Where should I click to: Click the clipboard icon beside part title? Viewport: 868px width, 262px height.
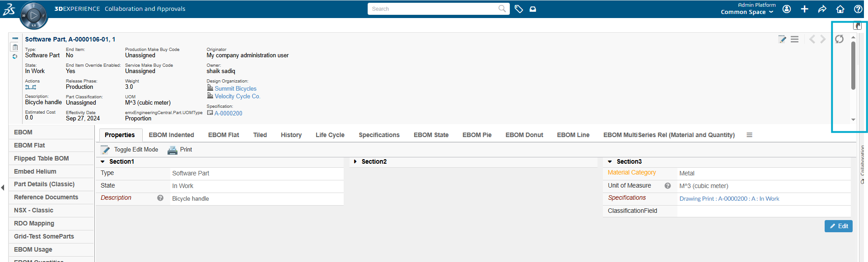click(15, 47)
